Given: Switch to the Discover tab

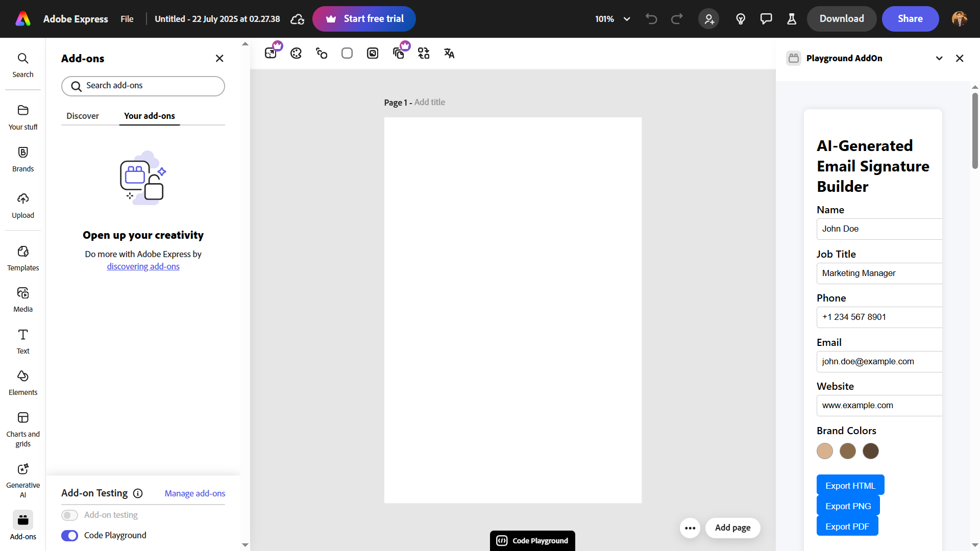Looking at the screenshot, I should (x=83, y=116).
